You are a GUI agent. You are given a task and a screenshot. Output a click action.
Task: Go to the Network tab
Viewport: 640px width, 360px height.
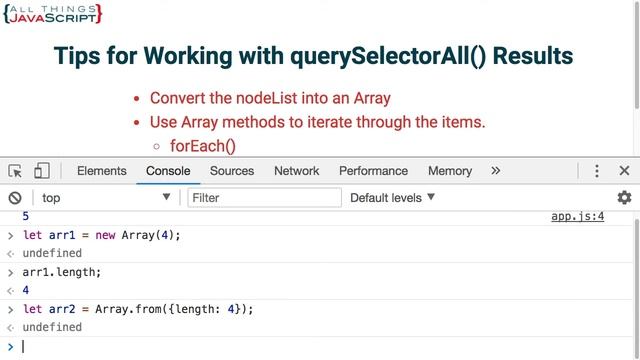point(297,171)
